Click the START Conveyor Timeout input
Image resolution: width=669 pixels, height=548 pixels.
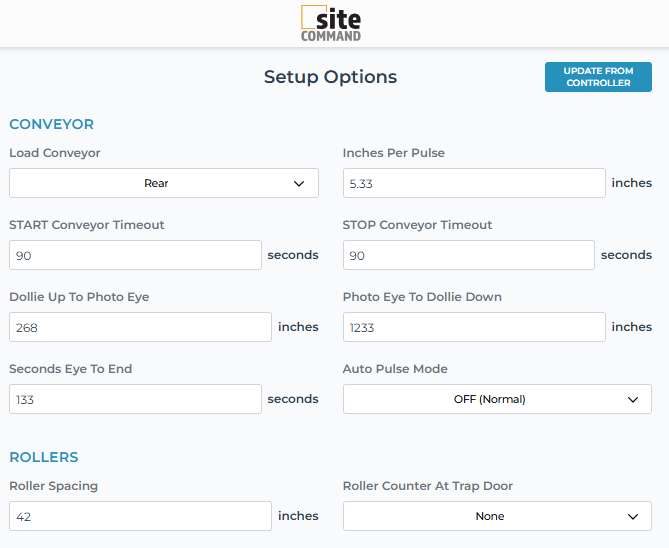click(x=135, y=255)
